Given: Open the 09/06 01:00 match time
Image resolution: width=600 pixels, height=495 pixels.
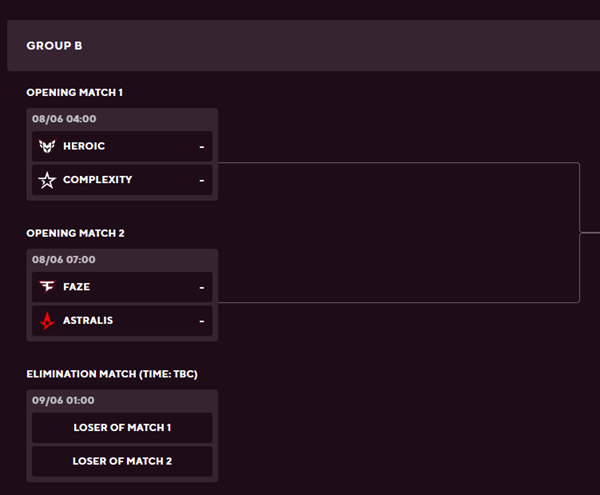Looking at the screenshot, I should pos(63,401).
